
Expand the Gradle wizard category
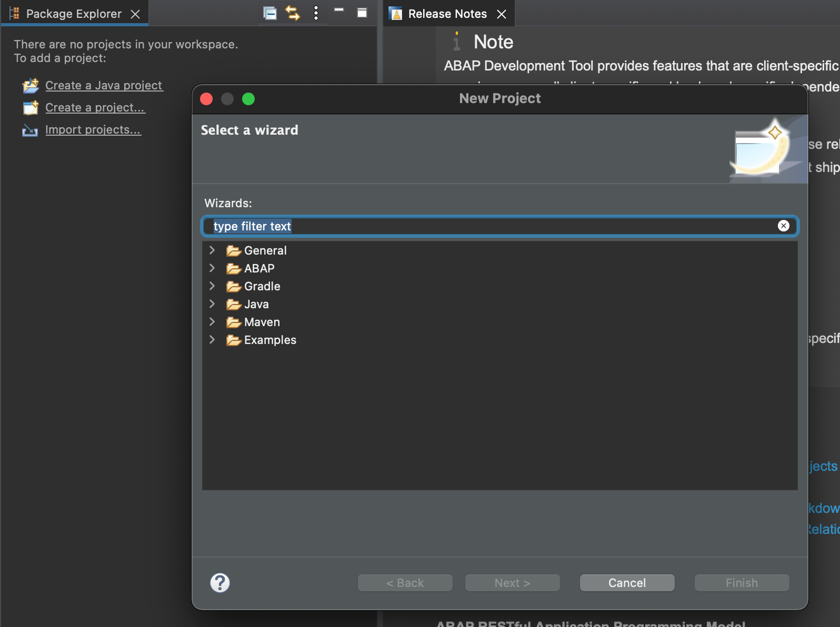tap(212, 286)
